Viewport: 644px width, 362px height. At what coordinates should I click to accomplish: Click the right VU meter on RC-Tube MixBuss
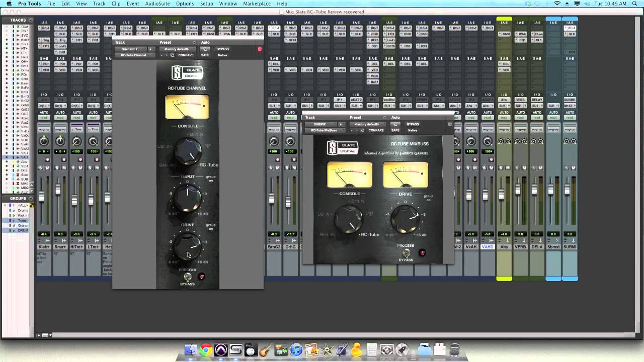point(406,174)
